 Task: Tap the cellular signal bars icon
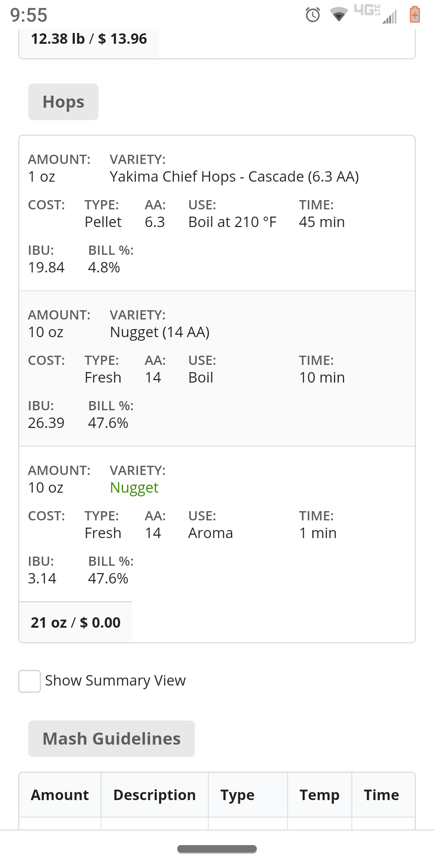390,17
